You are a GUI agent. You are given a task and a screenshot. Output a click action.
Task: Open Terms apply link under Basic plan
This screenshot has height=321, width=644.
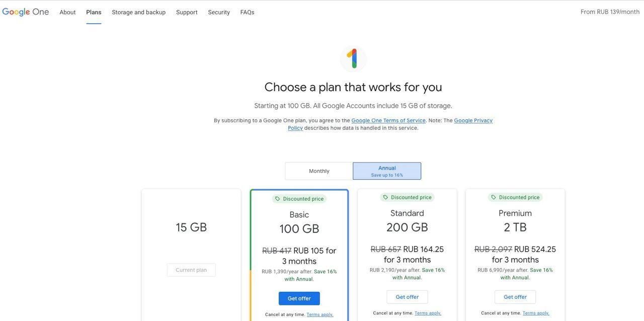[319, 314]
